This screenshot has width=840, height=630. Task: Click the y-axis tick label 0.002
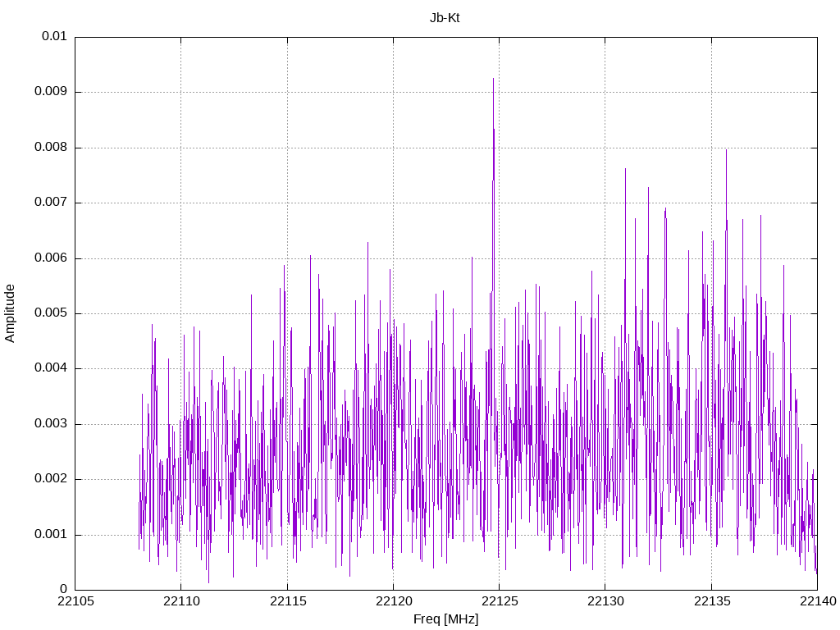[51, 479]
